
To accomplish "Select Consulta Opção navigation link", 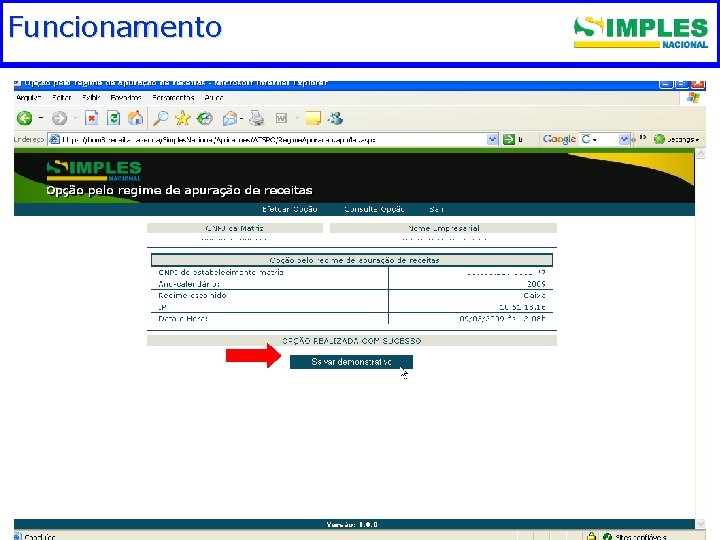I will (x=374, y=209).
